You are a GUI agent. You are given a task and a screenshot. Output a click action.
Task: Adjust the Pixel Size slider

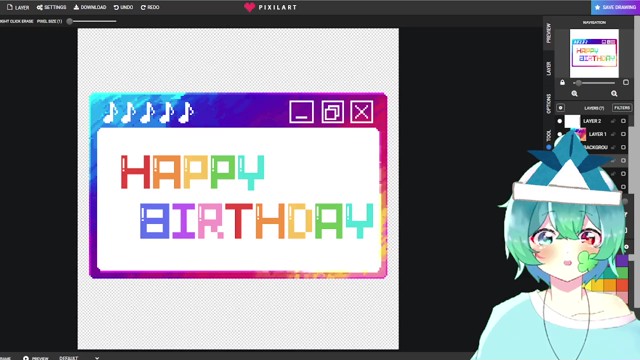coord(92,21)
